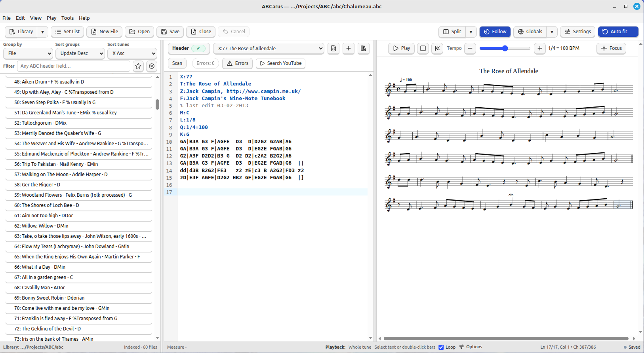644x353 pixels.
Task: Click the file icon beside tune selector
Action: tap(333, 48)
